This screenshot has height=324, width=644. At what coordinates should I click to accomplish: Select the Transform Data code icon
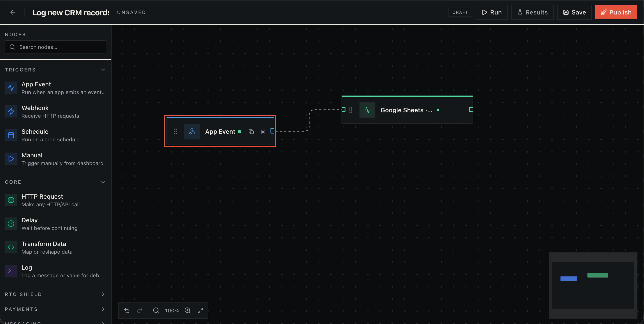[x=11, y=247]
